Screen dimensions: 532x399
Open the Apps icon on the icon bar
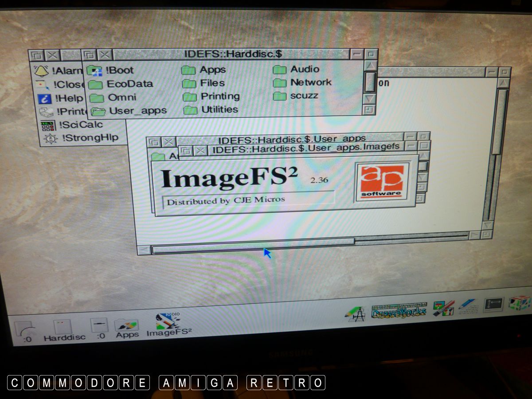[x=127, y=327]
